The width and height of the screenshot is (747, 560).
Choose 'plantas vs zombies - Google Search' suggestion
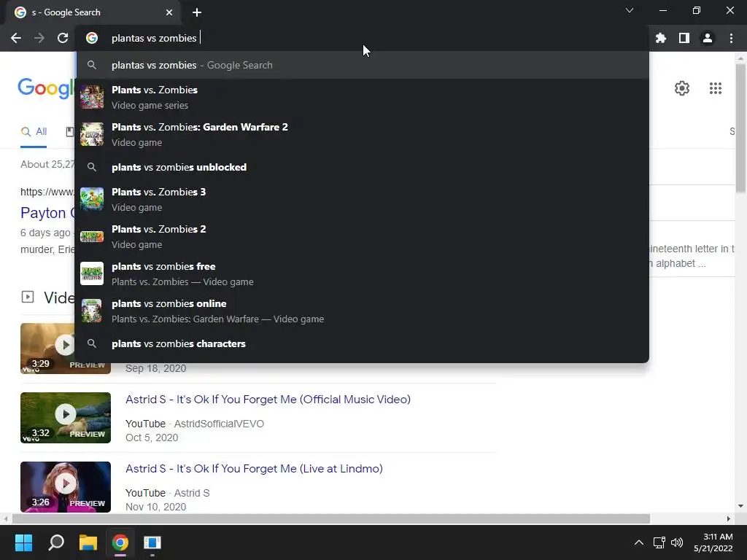[362, 65]
